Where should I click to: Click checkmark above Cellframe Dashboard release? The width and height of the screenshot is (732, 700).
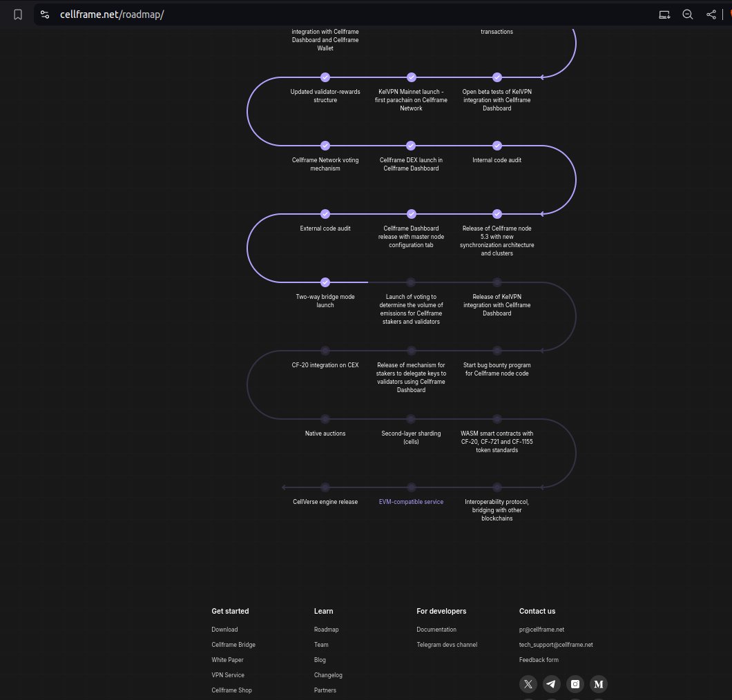click(412, 214)
